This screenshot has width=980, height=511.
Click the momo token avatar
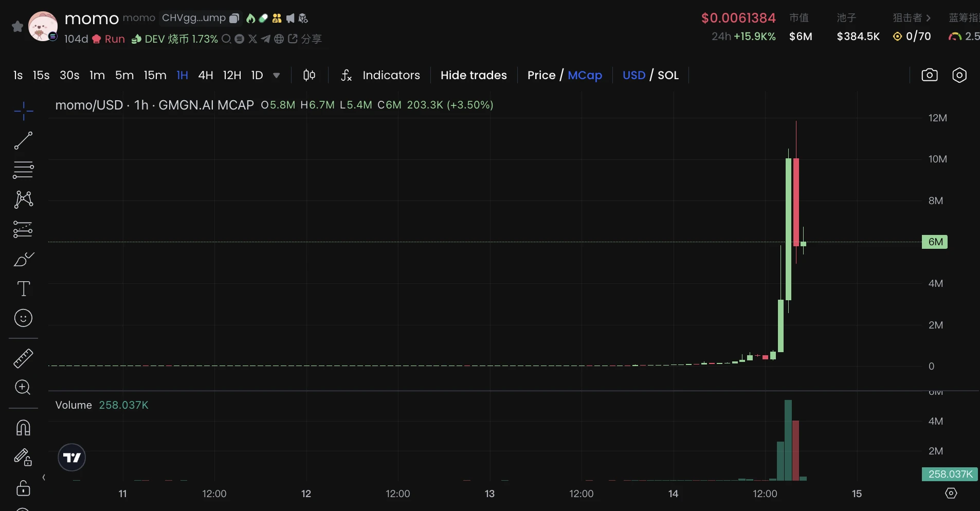tap(43, 26)
